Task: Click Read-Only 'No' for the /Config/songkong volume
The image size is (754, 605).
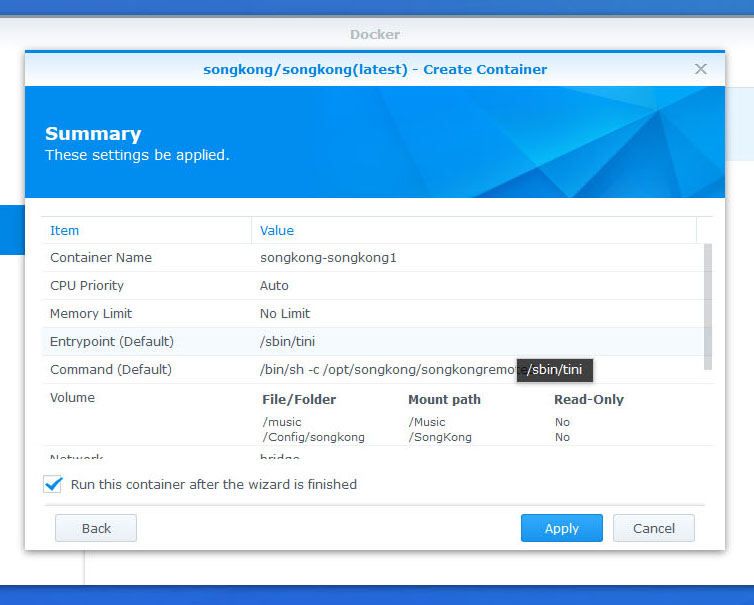Action: (x=562, y=437)
